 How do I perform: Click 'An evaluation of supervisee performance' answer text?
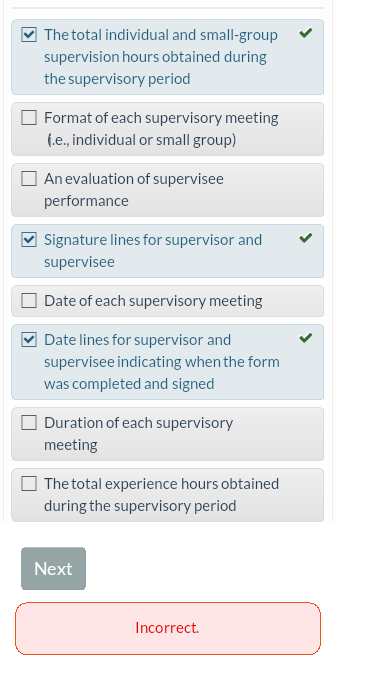134,190
